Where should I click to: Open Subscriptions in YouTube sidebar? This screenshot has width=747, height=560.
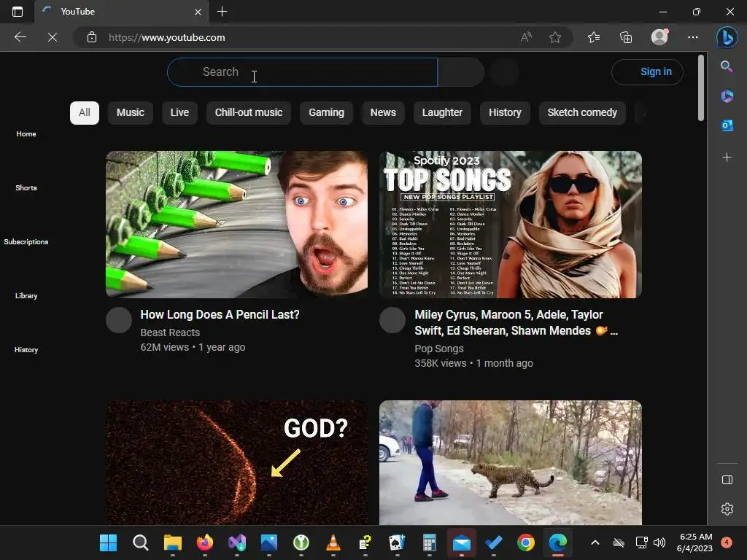(26, 241)
